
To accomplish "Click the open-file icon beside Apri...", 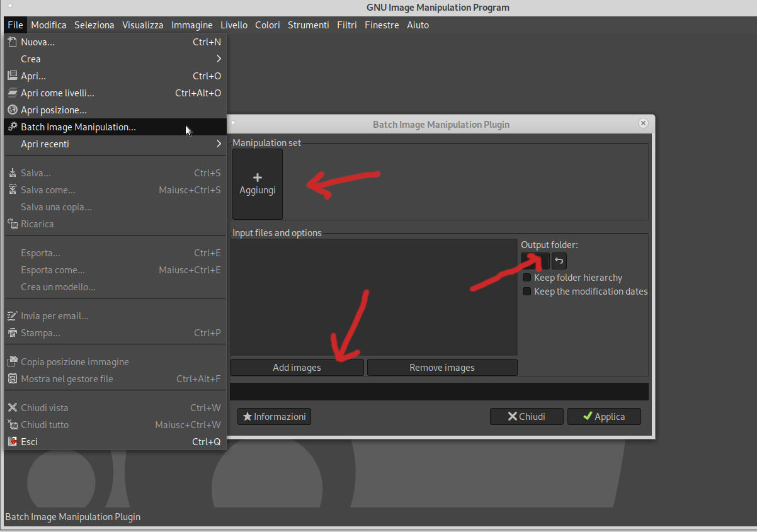I will tap(12, 76).
